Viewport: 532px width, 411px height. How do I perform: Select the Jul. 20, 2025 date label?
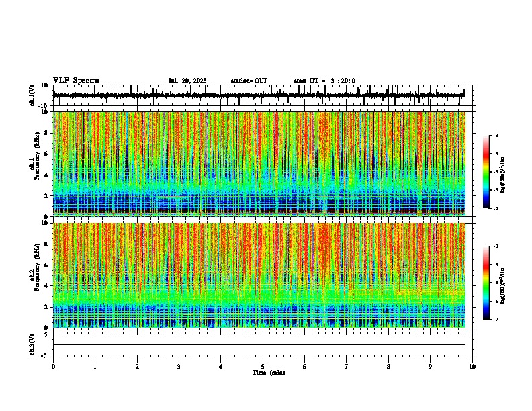(187, 81)
